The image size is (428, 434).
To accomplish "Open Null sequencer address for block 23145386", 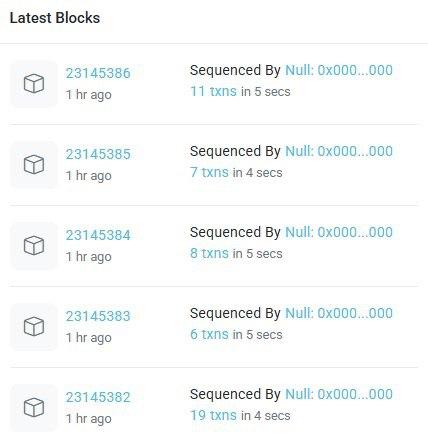I will [x=339, y=70].
